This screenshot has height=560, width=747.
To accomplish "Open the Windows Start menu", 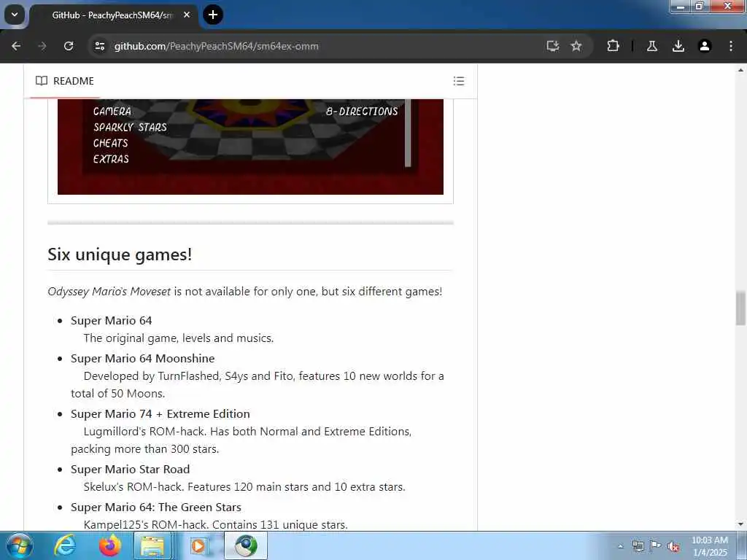I will [20, 545].
